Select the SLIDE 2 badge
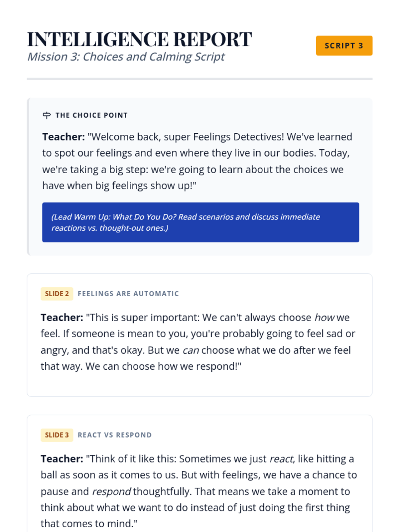The width and height of the screenshot is (399, 532). tap(57, 294)
